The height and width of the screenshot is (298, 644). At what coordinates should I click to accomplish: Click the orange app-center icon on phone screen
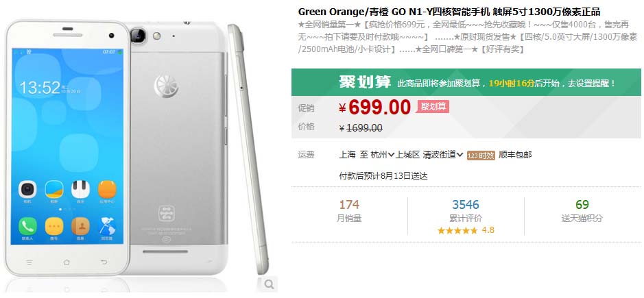point(107,189)
